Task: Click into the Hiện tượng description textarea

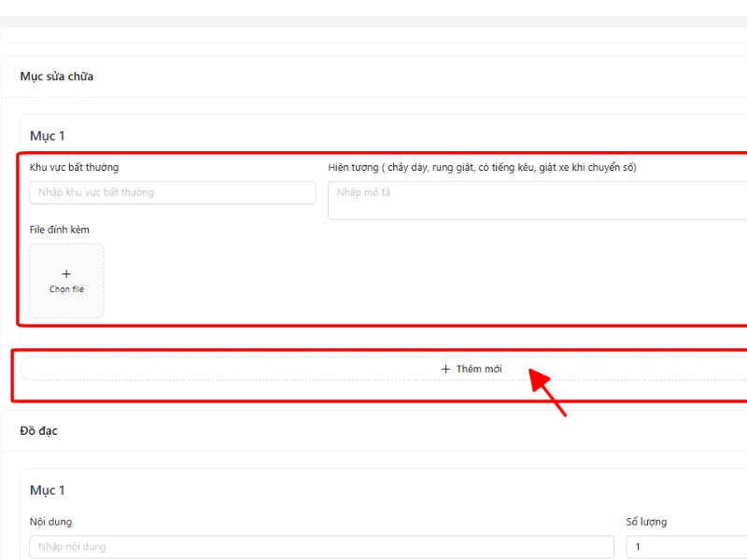Action: point(537,200)
